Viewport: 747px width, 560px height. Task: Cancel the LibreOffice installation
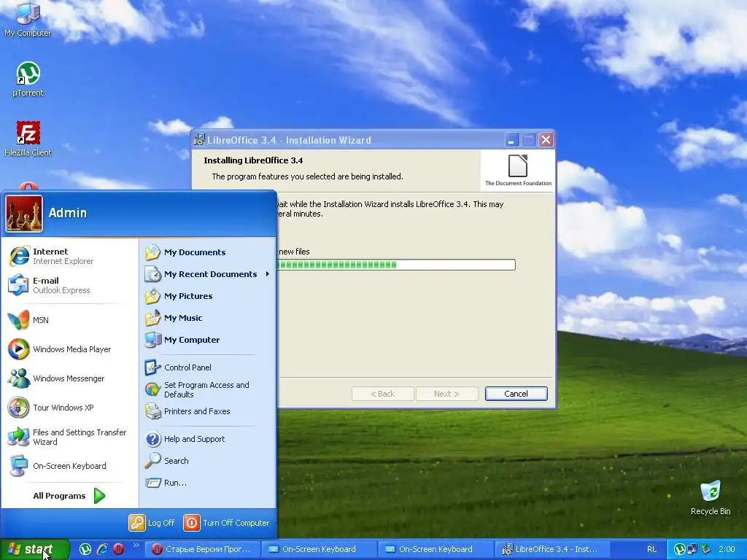(516, 394)
